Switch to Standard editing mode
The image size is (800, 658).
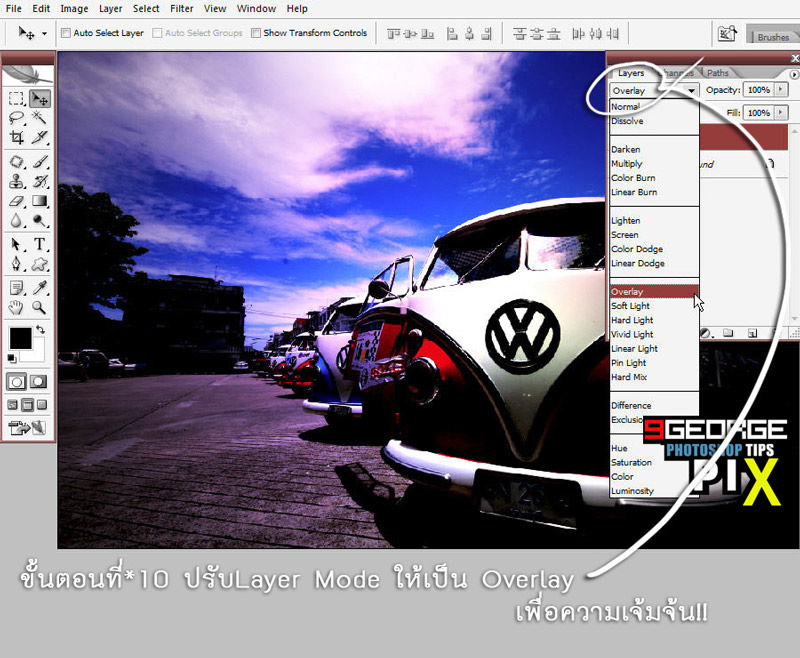(x=16, y=382)
